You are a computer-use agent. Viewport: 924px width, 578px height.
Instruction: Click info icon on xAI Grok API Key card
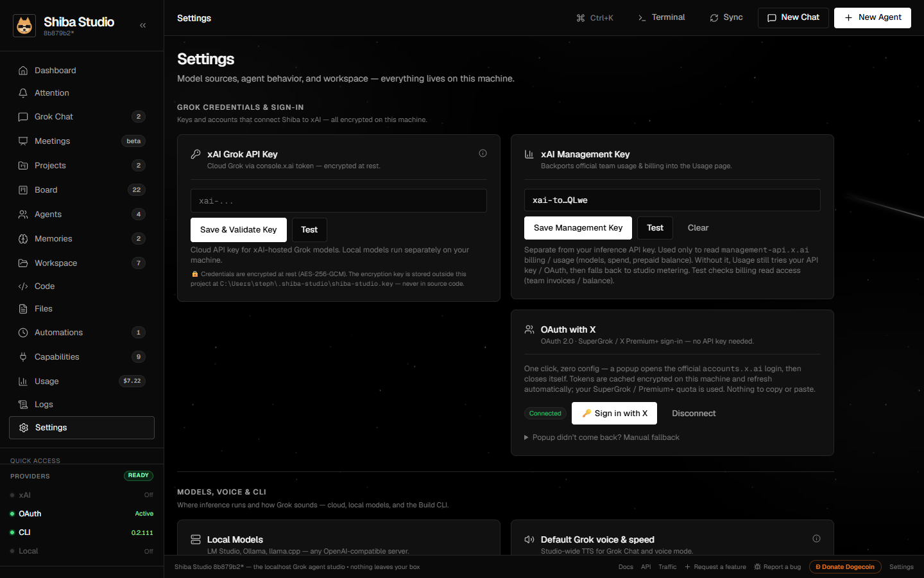point(483,153)
